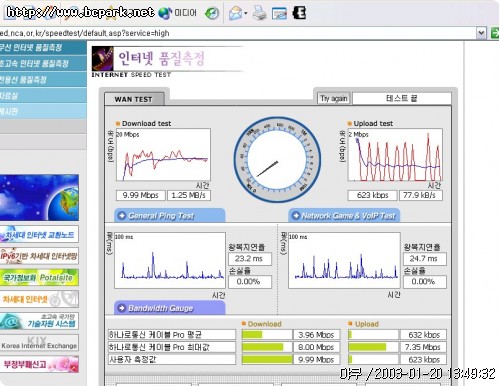Open the Korea Internet Exchange KIX banner
Image resolution: width=500 pixels, height=386 pixels.
(x=39, y=343)
